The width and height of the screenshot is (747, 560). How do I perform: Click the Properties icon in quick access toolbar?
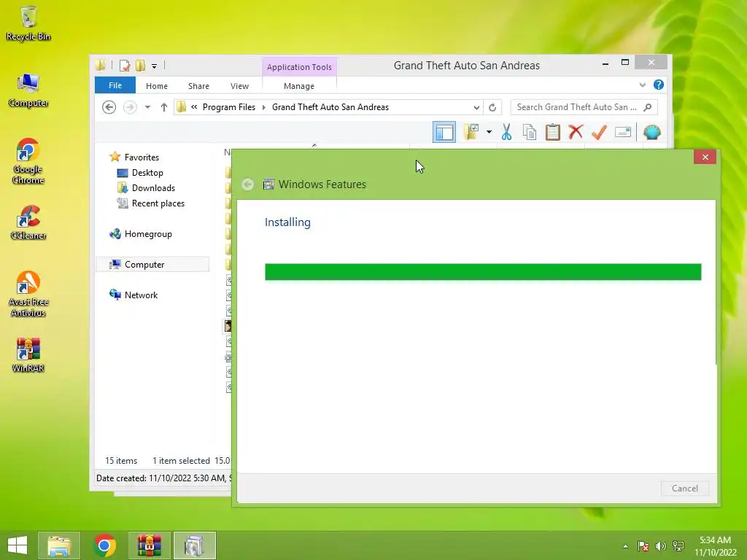[x=125, y=66]
